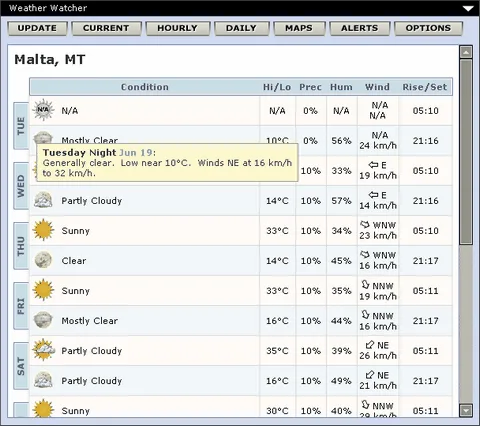Image resolution: width=480 pixels, height=426 pixels.
Task: Click the 49% humidity value
Action: point(341,381)
